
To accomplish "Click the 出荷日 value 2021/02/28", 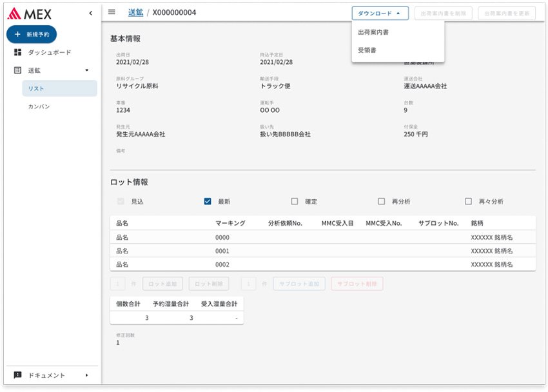I will 132,62.
